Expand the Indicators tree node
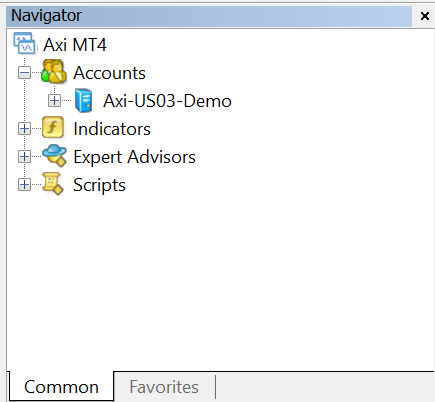 pyautogui.click(x=24, y=128)
